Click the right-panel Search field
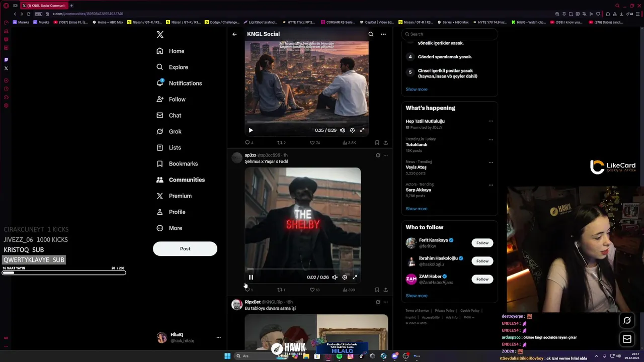This screenshot has width=644, height=362. tap(449, 34)
